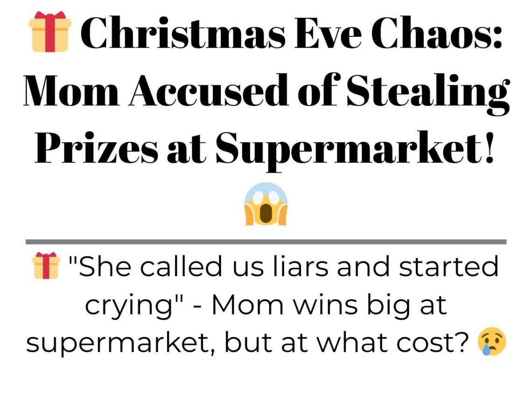This screenshot has height=399, width=532.
Task: Click the word "started" in the quote
Action: tap(448, 266)
